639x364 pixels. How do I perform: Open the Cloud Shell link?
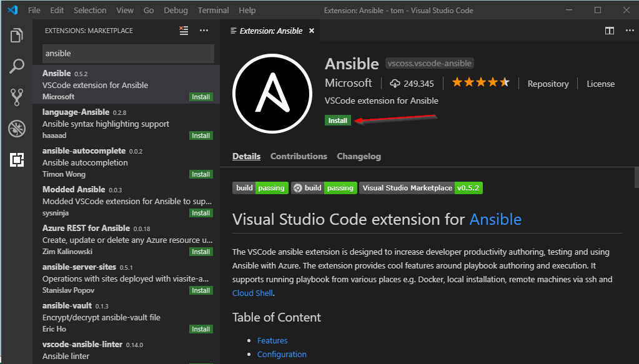[252, 292]
